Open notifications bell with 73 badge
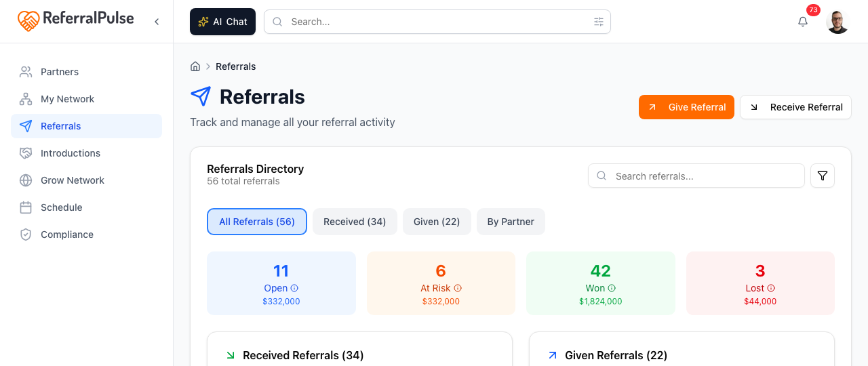This screenshot has width=868, height=366. click(803, 22)
